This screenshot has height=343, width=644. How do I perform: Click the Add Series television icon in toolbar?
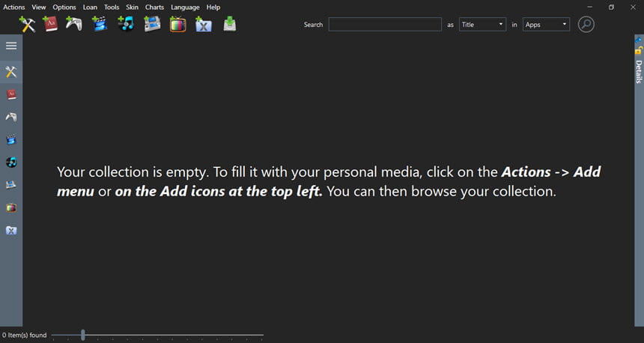(177, 24)
